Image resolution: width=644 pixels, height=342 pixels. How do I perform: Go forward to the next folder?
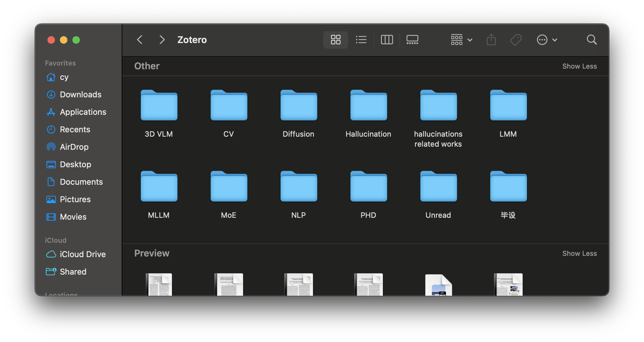coord(162,40)
